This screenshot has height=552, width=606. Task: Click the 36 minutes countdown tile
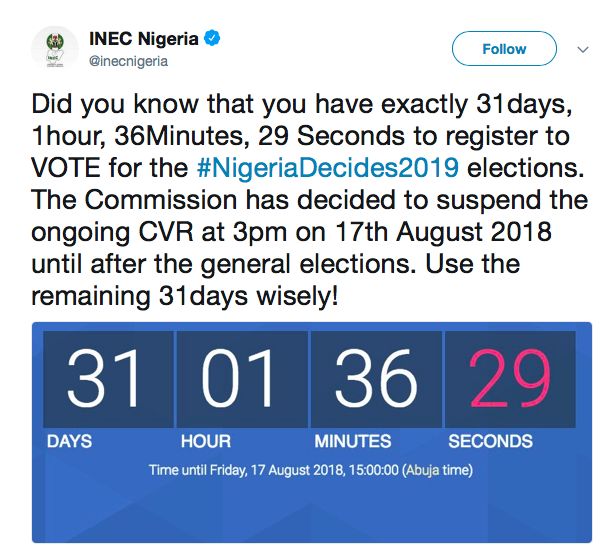pyautogui.click(x=375, y=380)
